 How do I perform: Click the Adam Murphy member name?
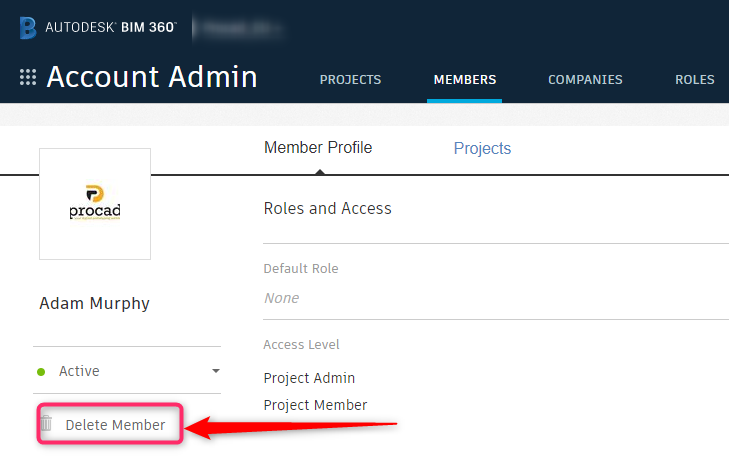click(x=94, y=303)
